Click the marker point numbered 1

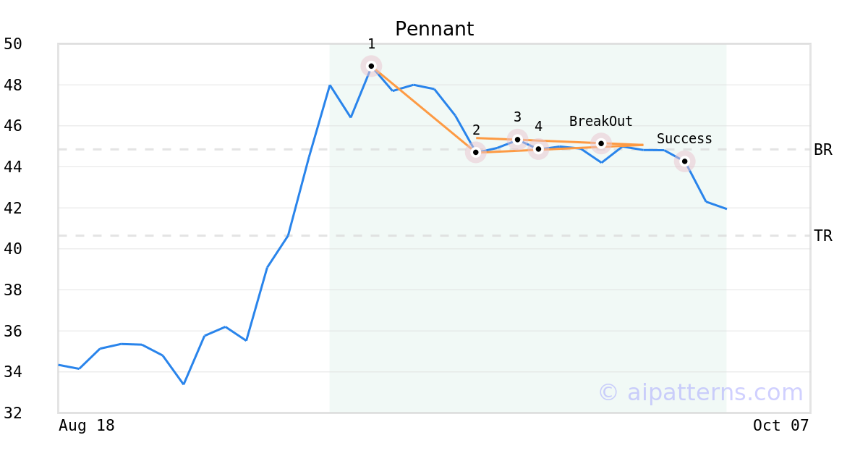371,66
